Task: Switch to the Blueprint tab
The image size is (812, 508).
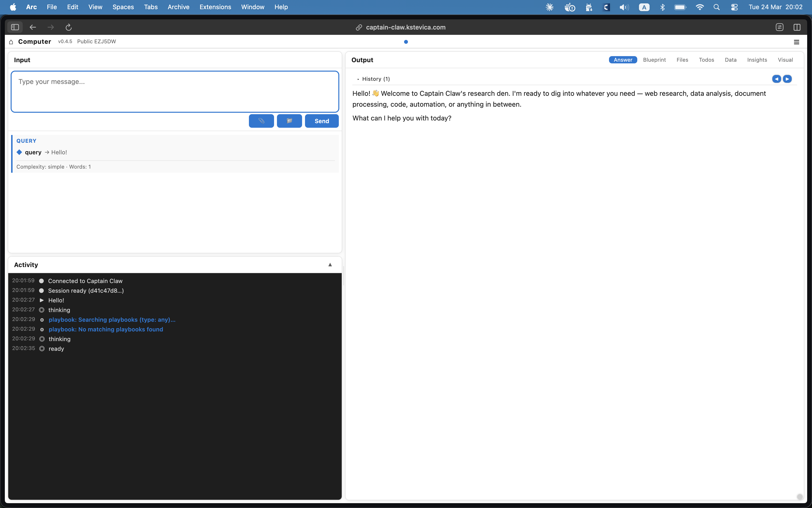Action: click(x=654, y=60)
